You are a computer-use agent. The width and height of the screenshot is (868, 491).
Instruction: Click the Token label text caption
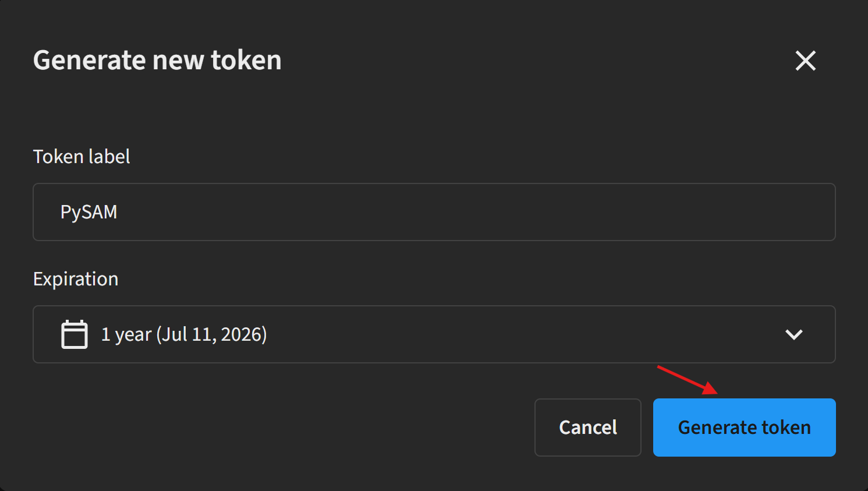pyautogui.click(x=81, y=156)
